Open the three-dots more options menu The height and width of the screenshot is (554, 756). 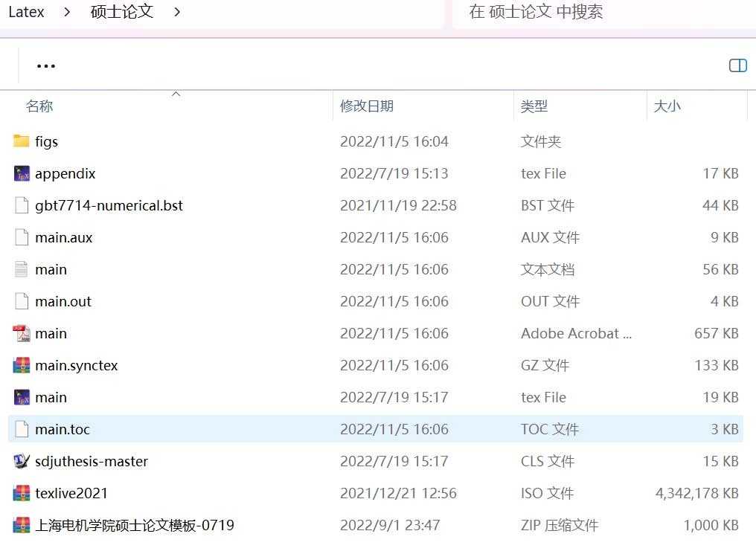pos(46,66)
